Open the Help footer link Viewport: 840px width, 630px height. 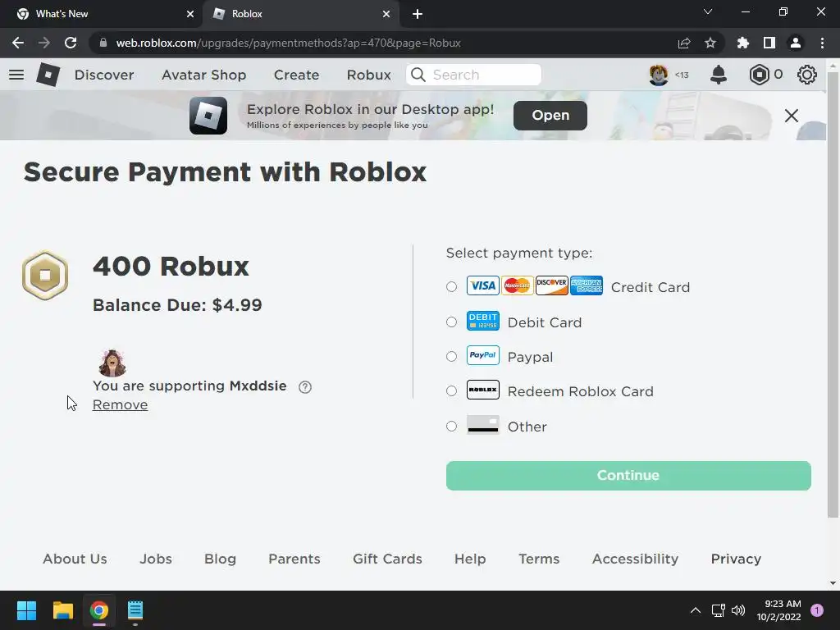click(x=470, y=558)
